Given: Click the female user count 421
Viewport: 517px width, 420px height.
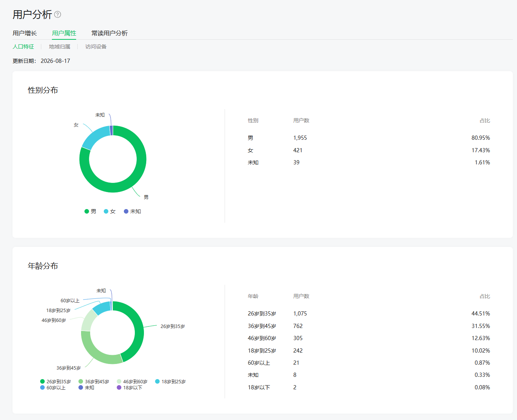Looking at the screenshot, I should [298, 150].
